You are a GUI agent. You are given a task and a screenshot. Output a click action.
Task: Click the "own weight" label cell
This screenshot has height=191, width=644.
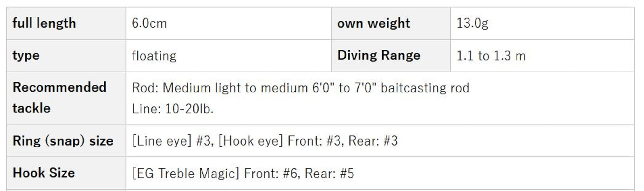(x=374, y=24)
